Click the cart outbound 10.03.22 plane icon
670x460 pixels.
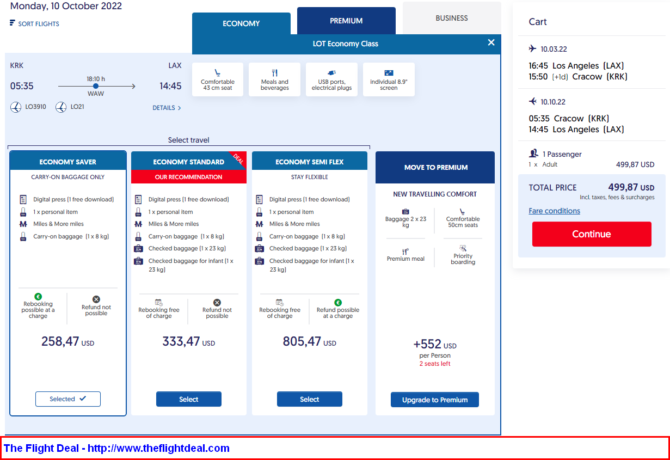point(532,48)
